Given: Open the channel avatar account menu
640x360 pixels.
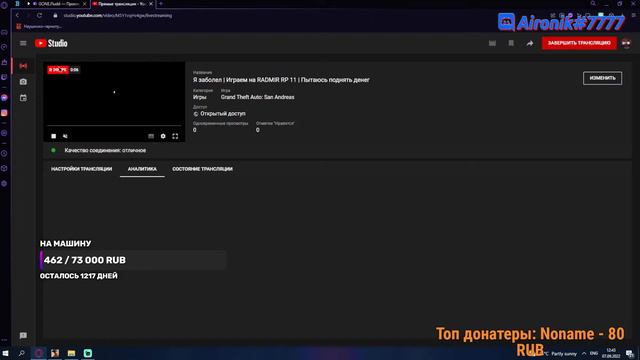Looking at the screenshot, I should [x=626, y=43].
